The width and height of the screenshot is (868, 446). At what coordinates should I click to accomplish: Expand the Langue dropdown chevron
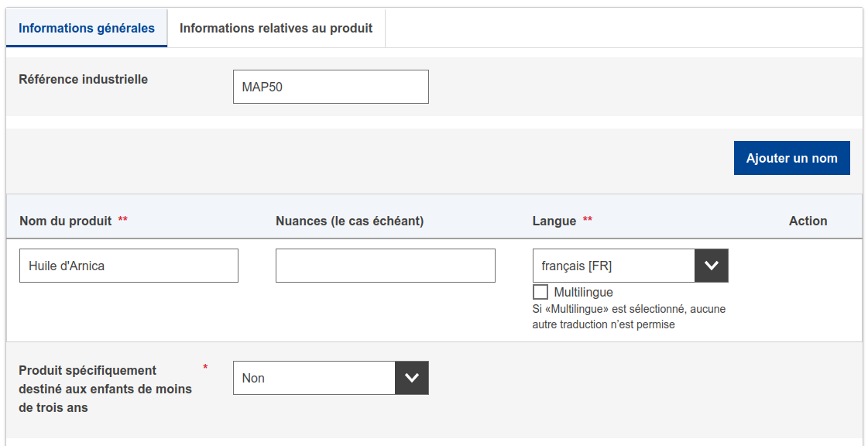(x=712, y=266)
